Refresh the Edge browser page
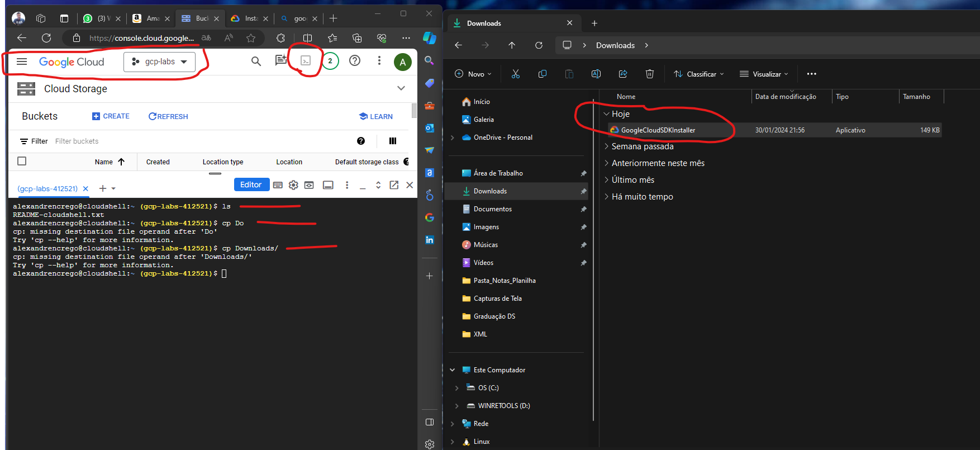The image size is (980, 450). 46,38
